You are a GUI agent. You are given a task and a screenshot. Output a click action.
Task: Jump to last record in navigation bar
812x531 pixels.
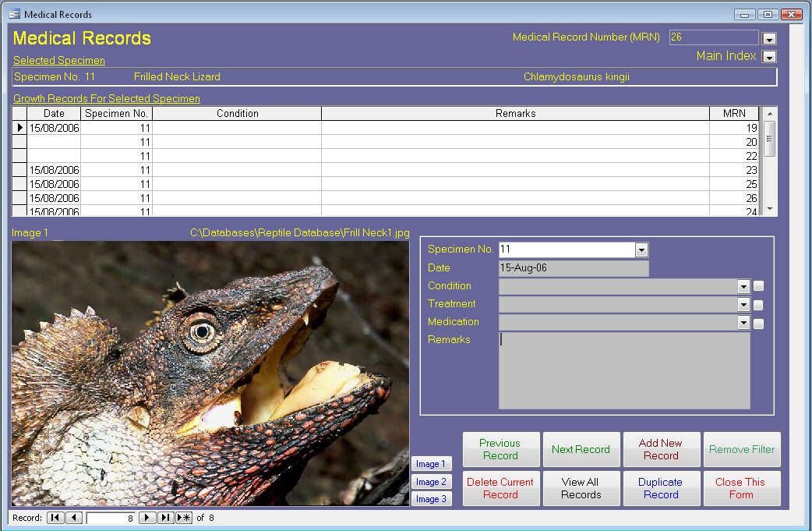click(166, 518)
